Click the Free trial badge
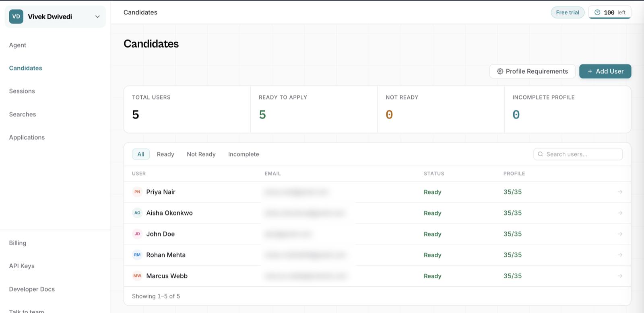Viewport: 644px width, 313px height. point(568,12)
